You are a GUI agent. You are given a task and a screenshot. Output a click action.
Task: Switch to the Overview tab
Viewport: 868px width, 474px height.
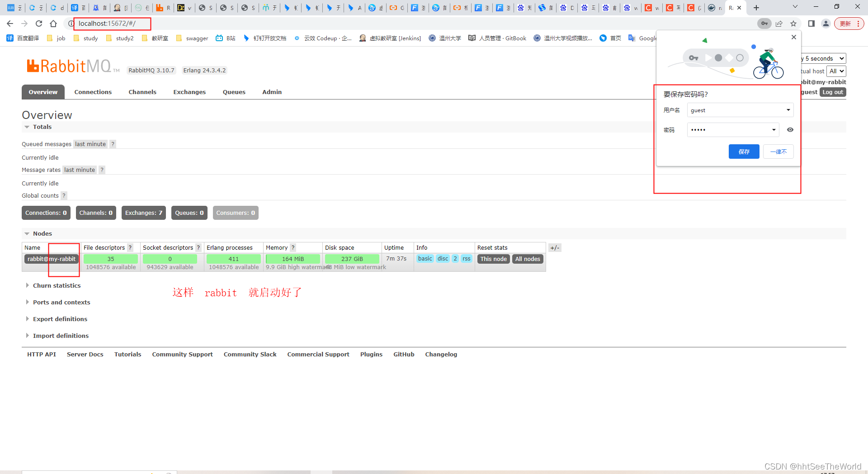tap(43, 92)
